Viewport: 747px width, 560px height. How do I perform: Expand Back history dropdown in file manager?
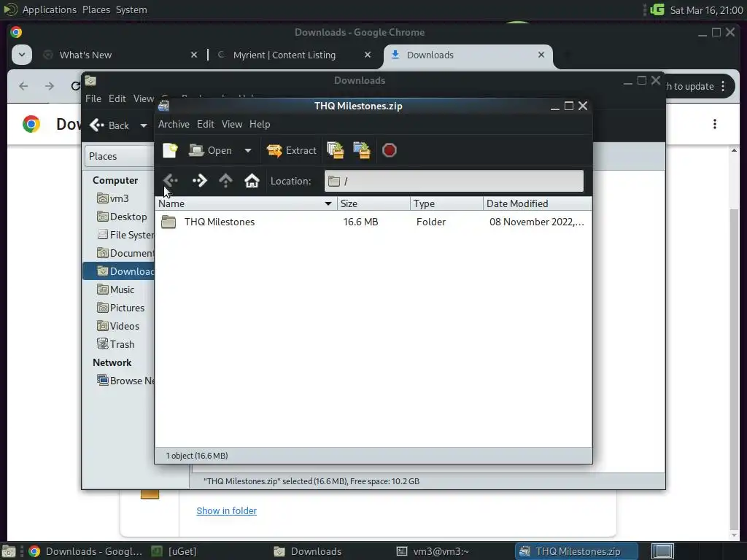pos(144,125)
